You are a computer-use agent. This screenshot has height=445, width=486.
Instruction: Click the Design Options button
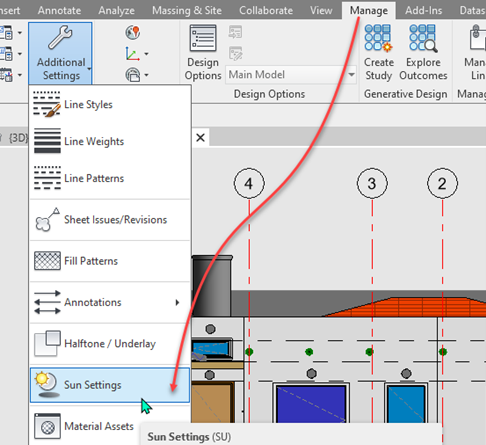(x=203, y=53)
